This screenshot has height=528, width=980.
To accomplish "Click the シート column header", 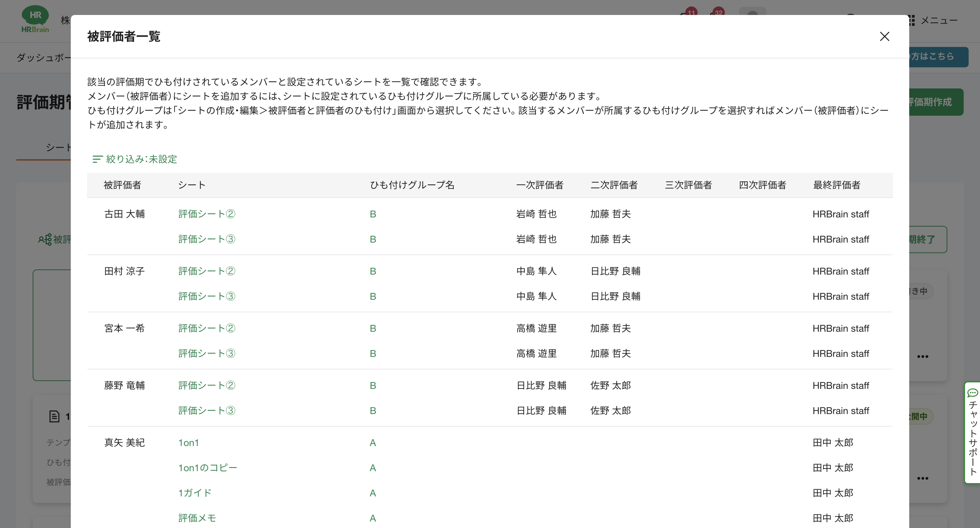I will 192,185.
